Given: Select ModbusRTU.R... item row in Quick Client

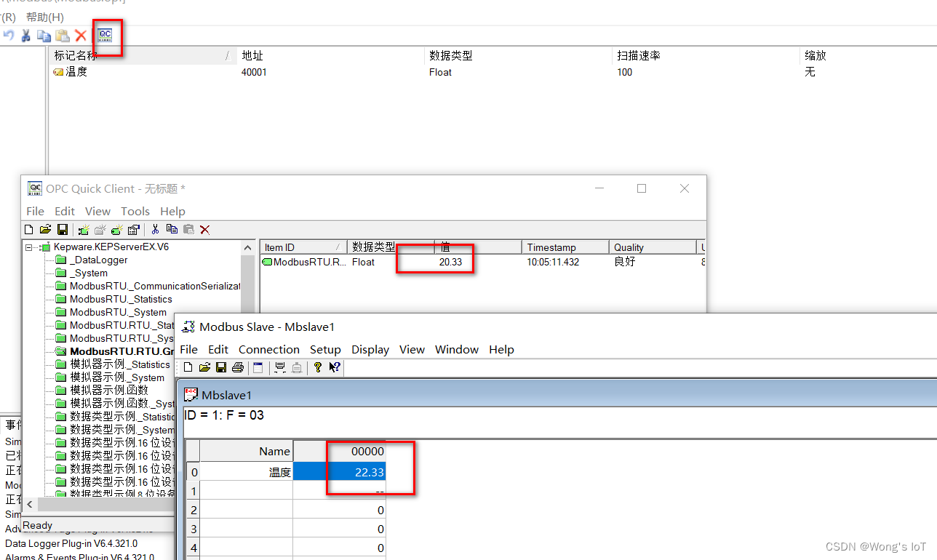Looking at the screenshot, I should pyautogui.click(x=303, y=262).
